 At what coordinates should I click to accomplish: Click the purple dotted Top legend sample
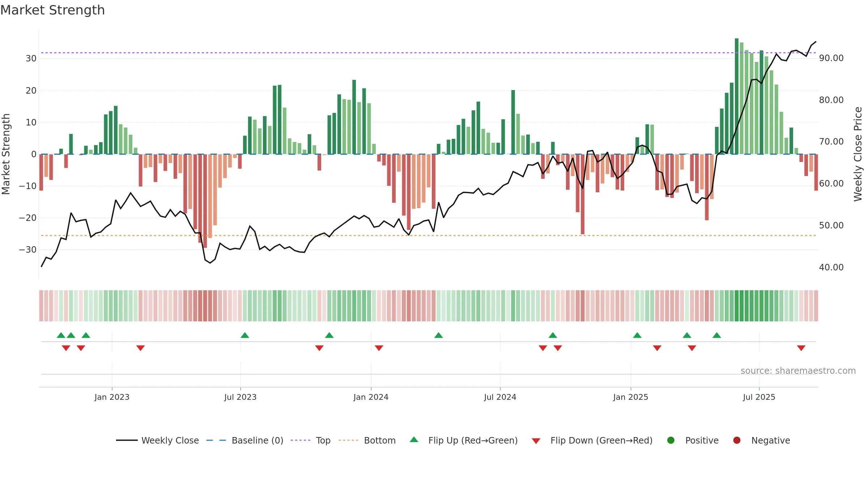point(301,440)
